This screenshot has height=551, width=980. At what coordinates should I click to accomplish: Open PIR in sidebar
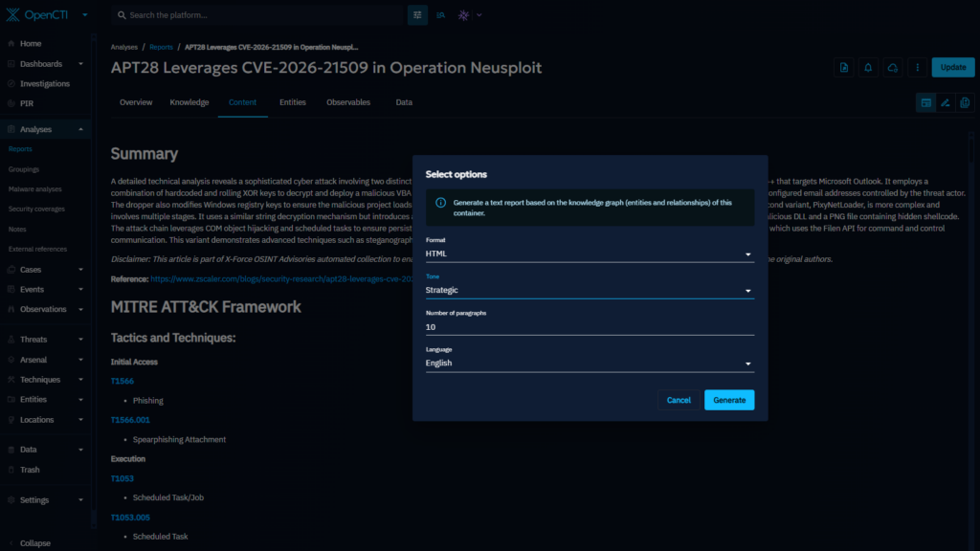click(x=26, y=103)
